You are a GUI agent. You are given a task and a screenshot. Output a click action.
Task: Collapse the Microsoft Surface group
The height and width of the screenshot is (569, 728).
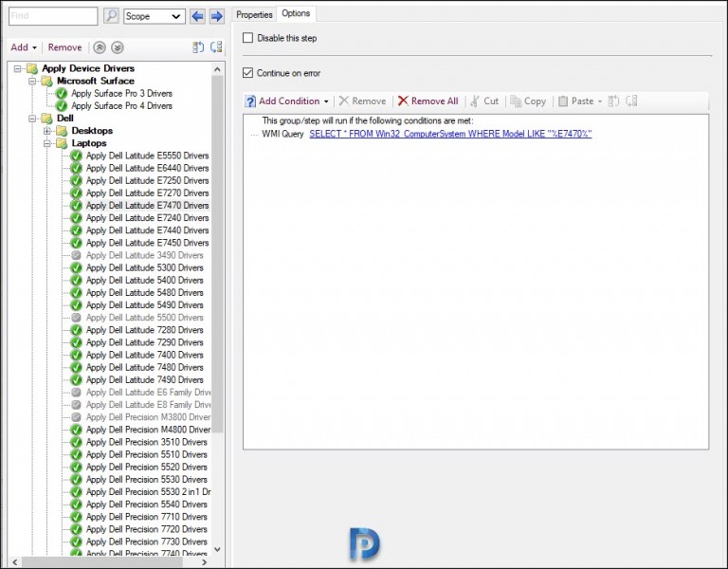coord(32,82)
